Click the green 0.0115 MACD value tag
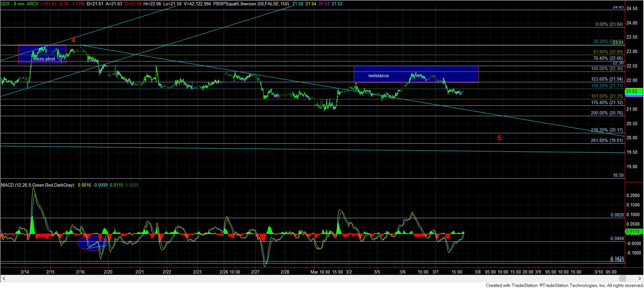The width and height of the screenshot is (644, 288). click(634, 231)
